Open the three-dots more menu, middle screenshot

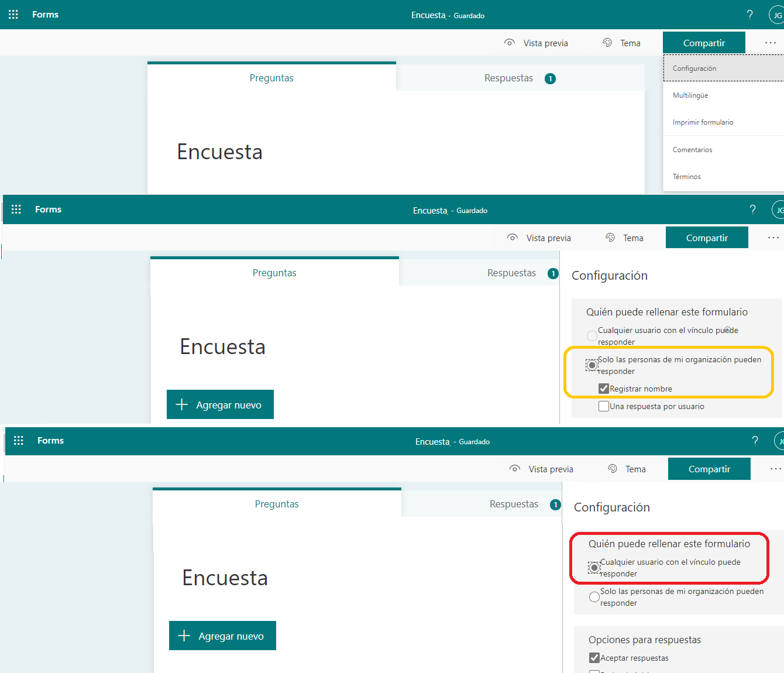click(773, 238)
